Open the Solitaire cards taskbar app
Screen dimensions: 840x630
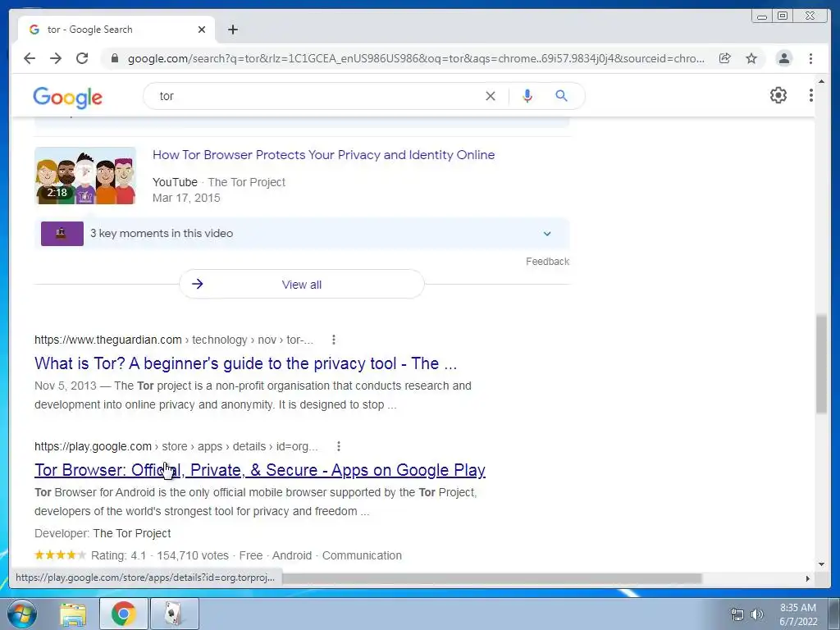pyautogui.click(x=175, y=614)
